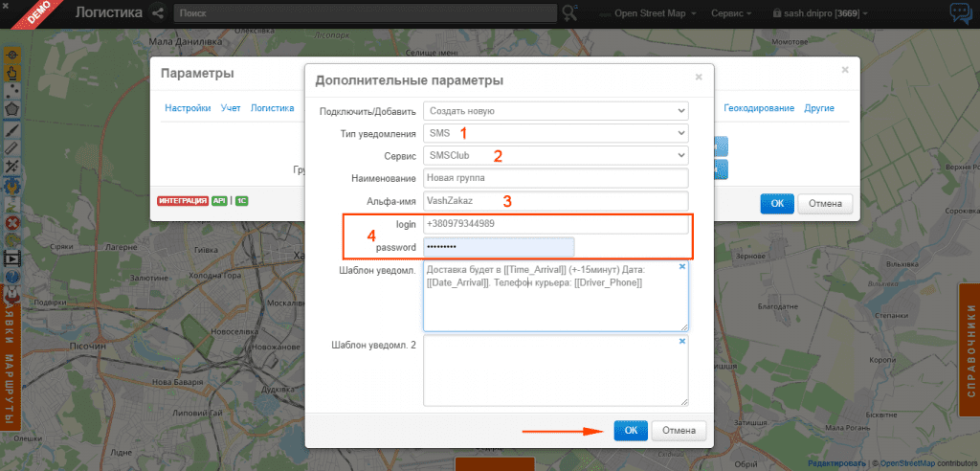Select the hand pointer tool in left toolbar
Image resolution: width=980 pixels, height=471 pixels.
(x=11, y=74)
